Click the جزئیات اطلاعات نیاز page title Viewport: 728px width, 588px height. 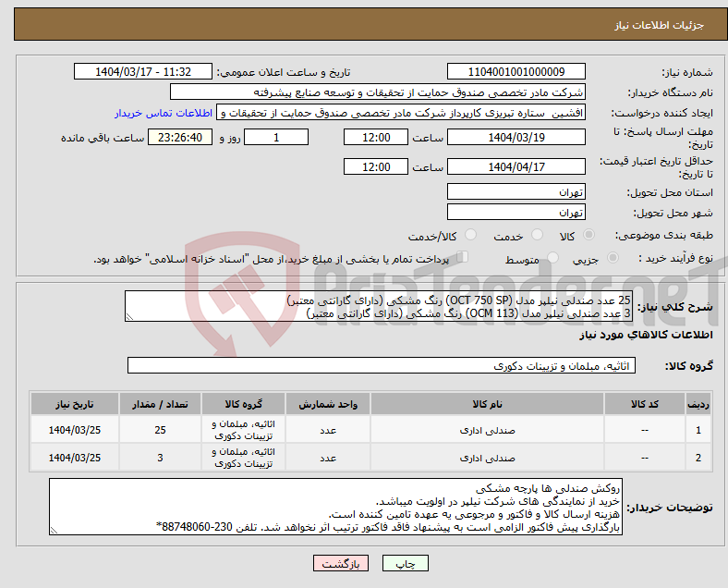point(660,25)
